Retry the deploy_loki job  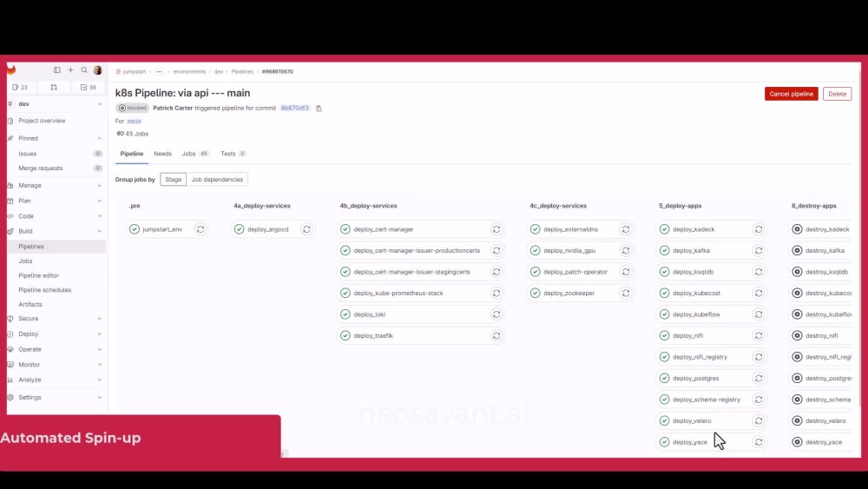pos(496,314)
